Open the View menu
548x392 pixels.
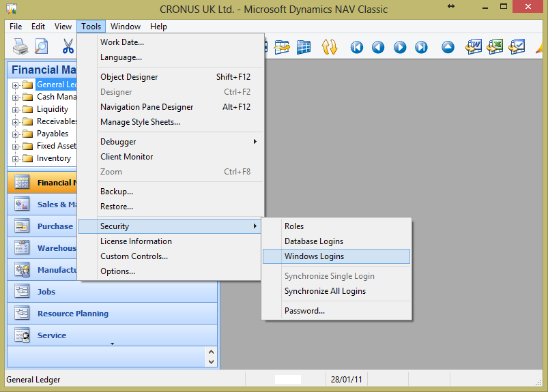(63, 27)
